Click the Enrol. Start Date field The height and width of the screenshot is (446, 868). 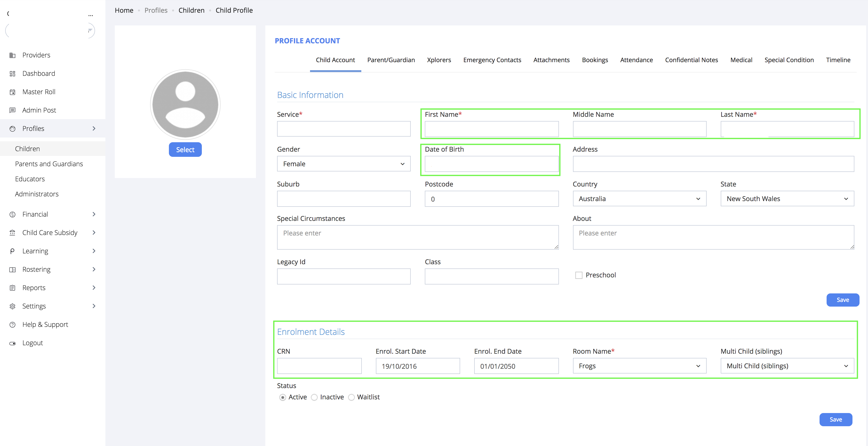point(418,366)
